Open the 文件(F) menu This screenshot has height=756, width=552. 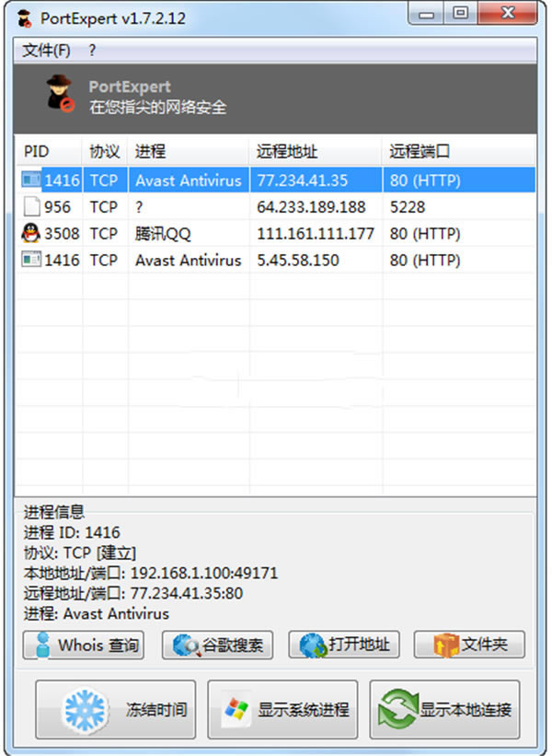click(46, 51)
